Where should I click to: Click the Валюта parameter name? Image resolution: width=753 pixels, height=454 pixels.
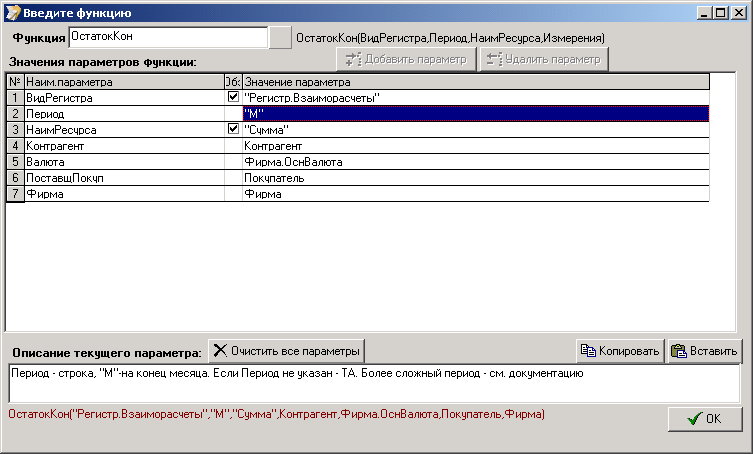[45, 162]
